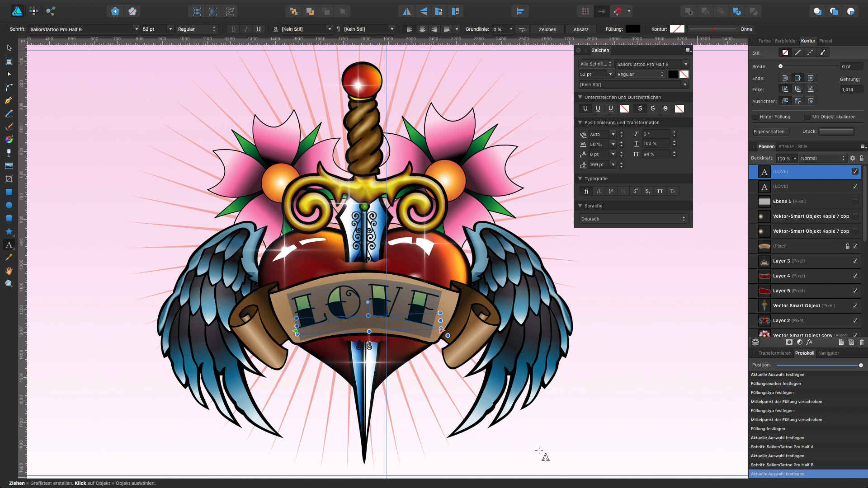This screenshot has width=868, height=488.
Task: Toggle visibility of selected (LOVE) layer
Action: 855,172
